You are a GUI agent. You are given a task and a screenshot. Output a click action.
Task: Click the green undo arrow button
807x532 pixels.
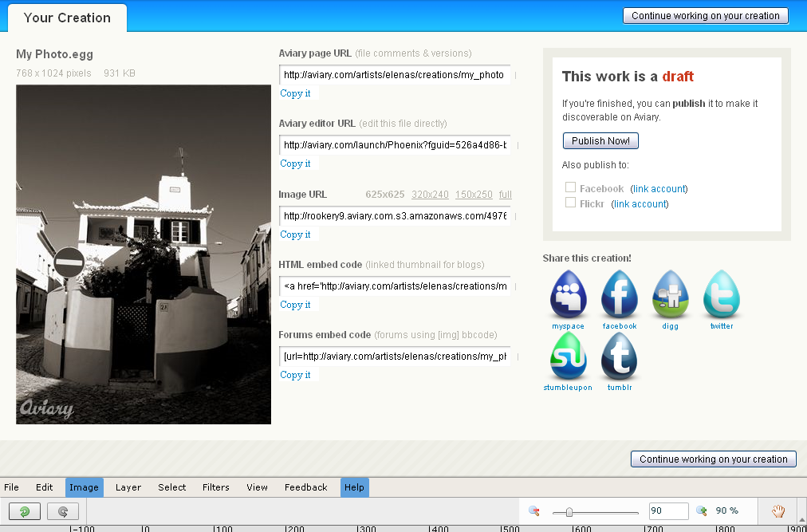click(25, 511)
